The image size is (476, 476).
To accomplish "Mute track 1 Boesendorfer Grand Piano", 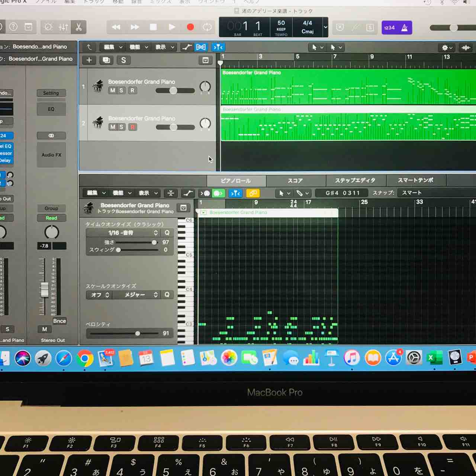I will pyautogui.click(x=112, y=90).
